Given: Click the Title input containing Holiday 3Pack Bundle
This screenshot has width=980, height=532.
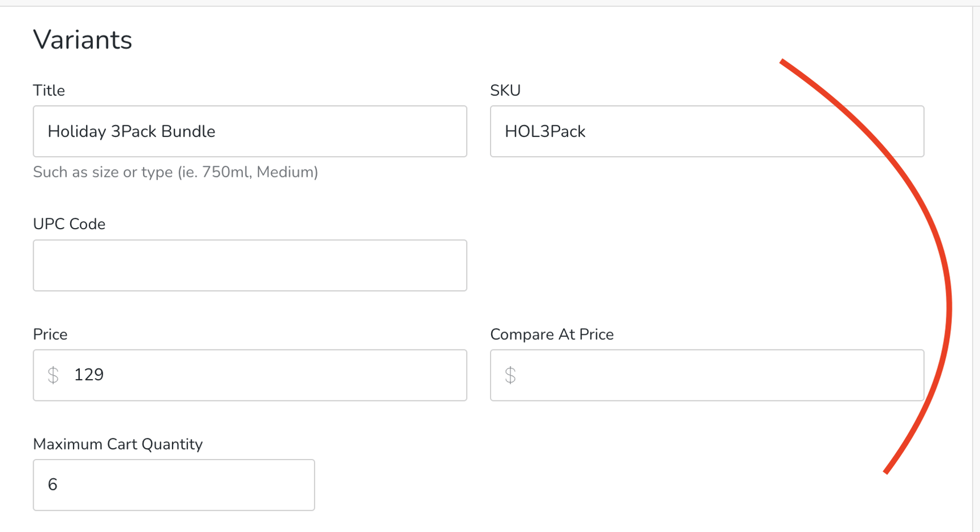Looking at the screenshot, I should (250, 131).
